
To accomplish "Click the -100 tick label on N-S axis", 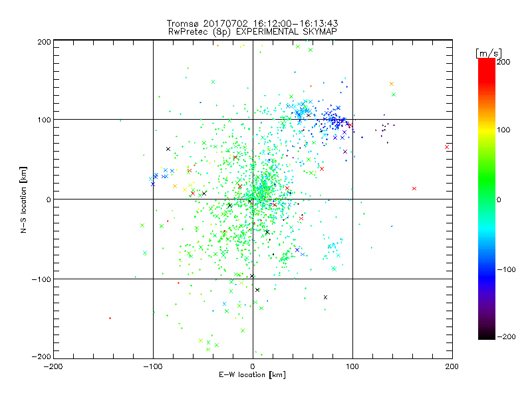I will [41, 279].
